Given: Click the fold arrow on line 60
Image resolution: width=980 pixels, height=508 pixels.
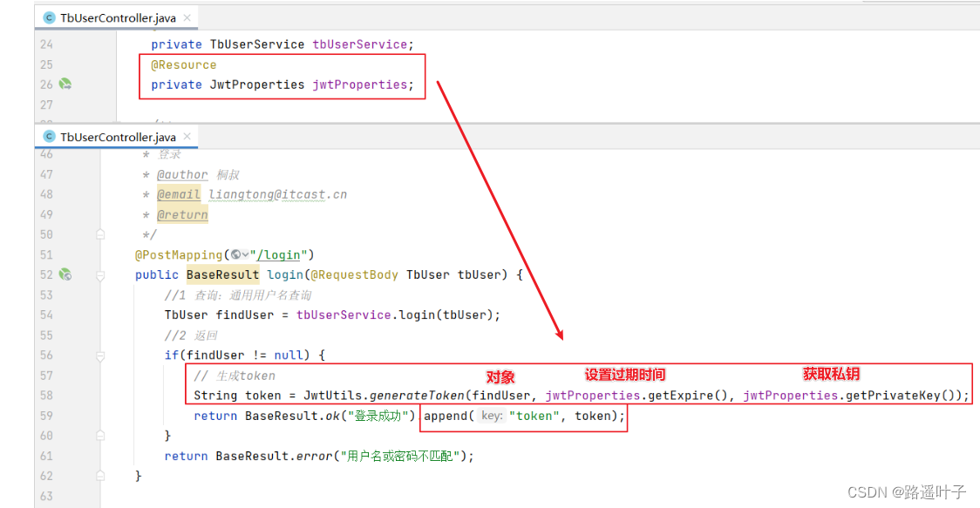Looking at the screenshot, I should click(x=99, y=436).
